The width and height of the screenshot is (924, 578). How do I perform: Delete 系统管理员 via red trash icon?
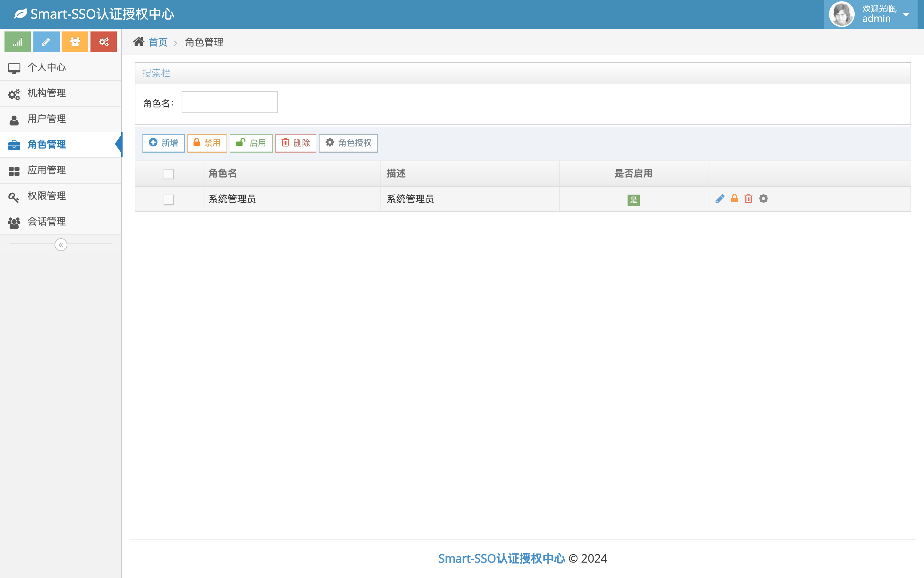point(749,199)
